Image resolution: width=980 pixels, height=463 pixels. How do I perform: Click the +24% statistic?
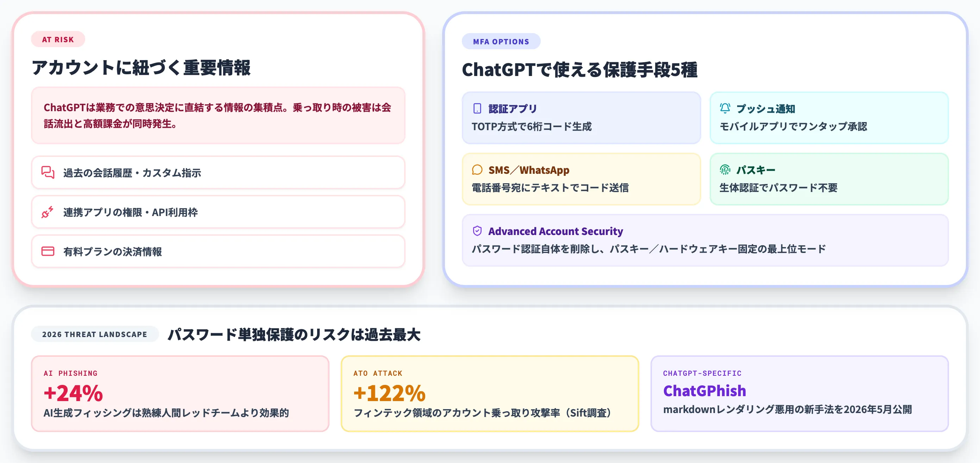click(x=73, y=393)
